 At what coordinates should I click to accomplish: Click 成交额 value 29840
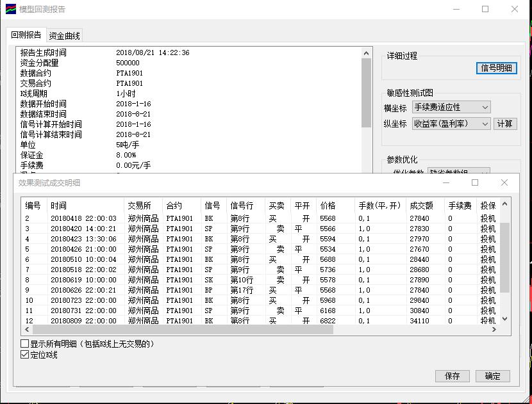click(x=419, y=300)
